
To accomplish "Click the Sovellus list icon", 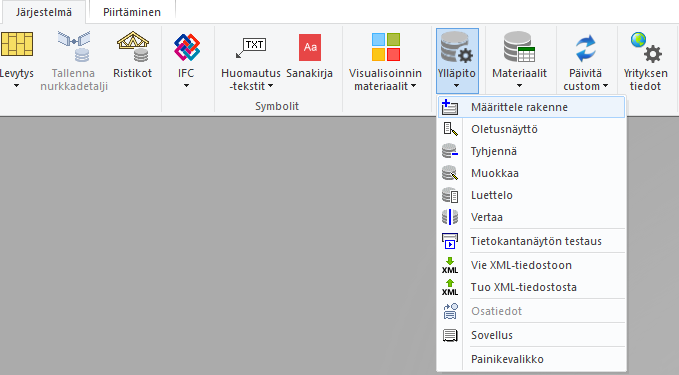I will (450, 335).
